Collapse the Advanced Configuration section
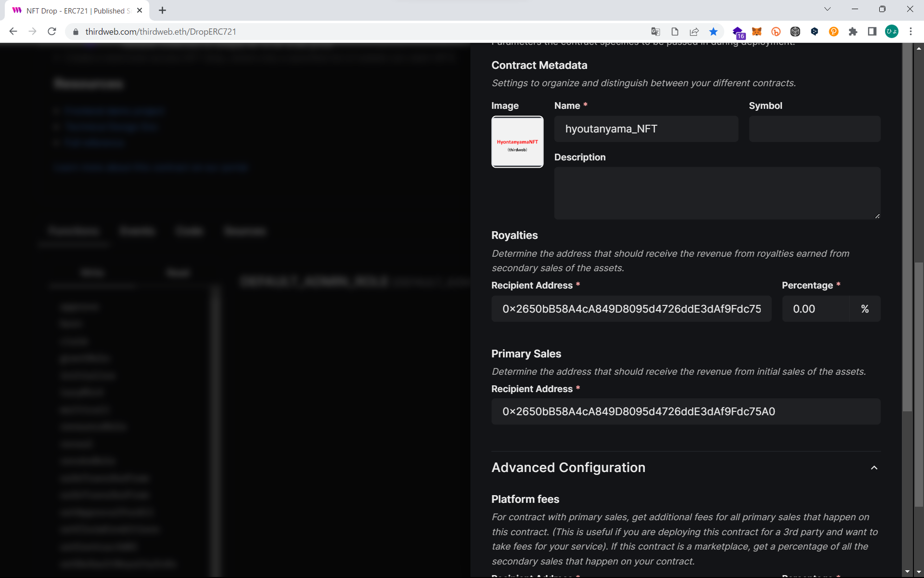 tap(874, 468)
